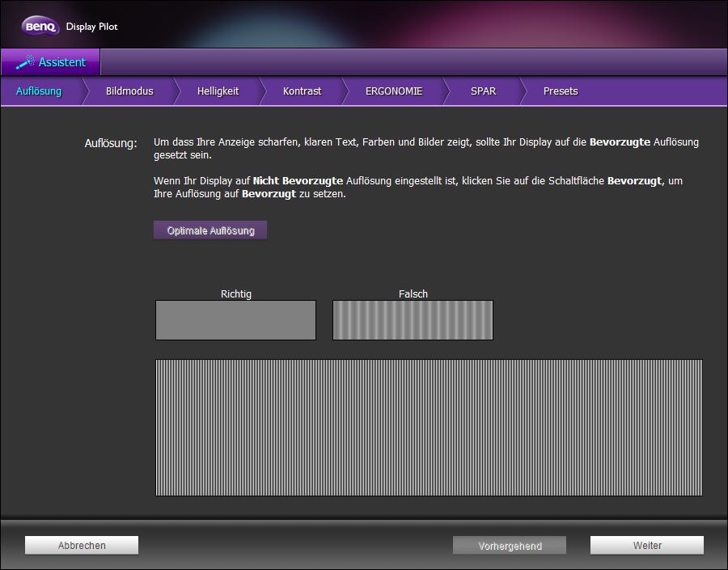The height and width of the screenshot is (570, 728).
Task: Open the Kontrast step
Action: click(x=302, y=91)
